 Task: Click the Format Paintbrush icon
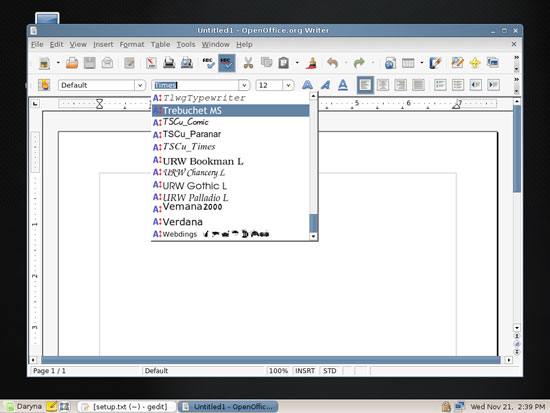click(x=311, y=63)
